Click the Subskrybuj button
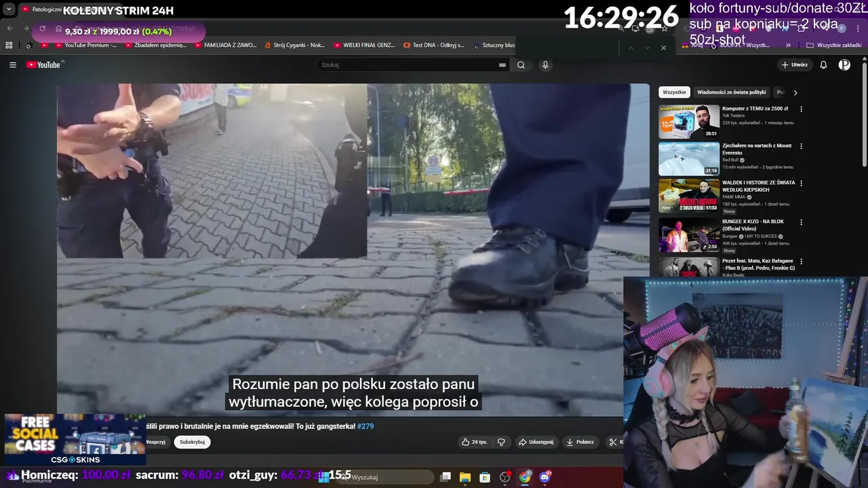The width and height of the screenshot is (868, 488). point(192,442)
